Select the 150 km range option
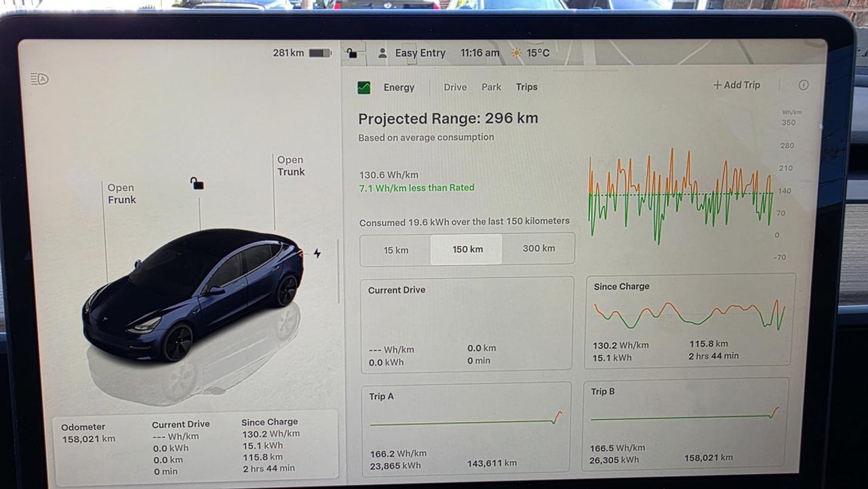Screen dimensions: 868x489 pyautogui.click(x=467, y=249)
